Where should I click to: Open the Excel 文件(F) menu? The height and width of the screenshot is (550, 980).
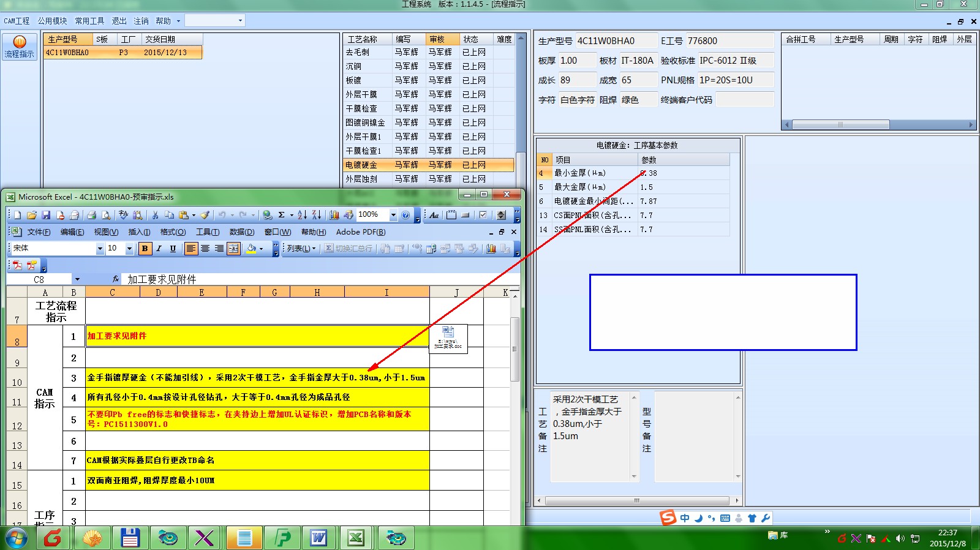click(39, 232)
